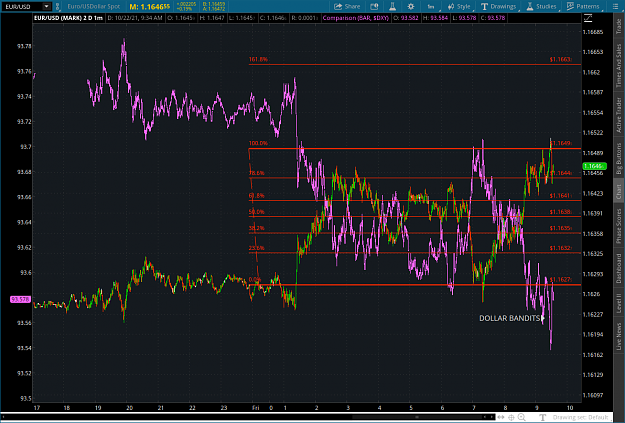Open the Live News sidebar tab
The height and width of the screenshot is (423, 625).
619,336
